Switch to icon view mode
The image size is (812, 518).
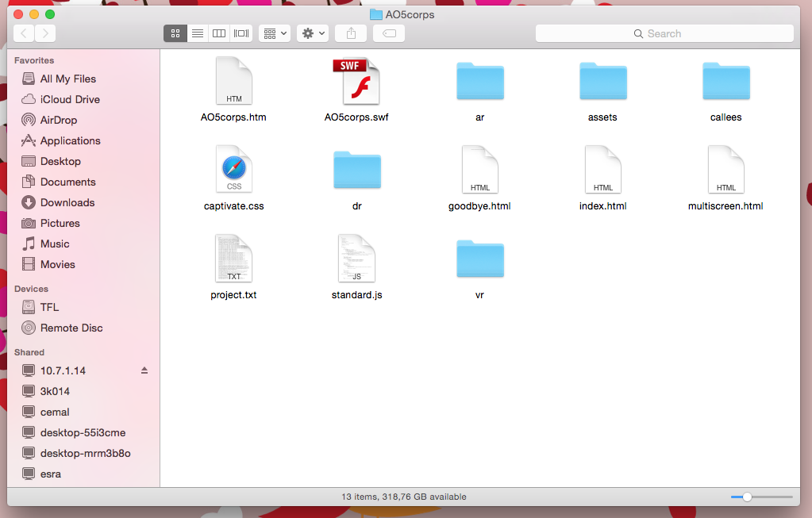(175, 33)
